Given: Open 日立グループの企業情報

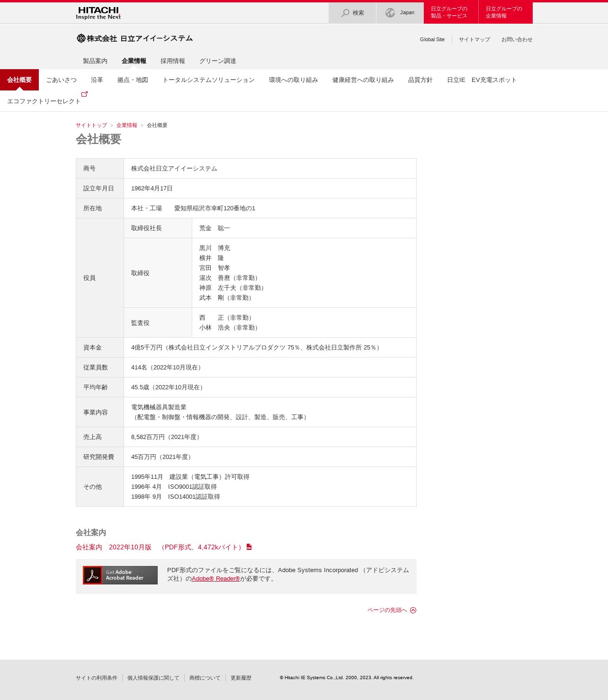Looking at the screenshot, I should [x=506, y=13].
